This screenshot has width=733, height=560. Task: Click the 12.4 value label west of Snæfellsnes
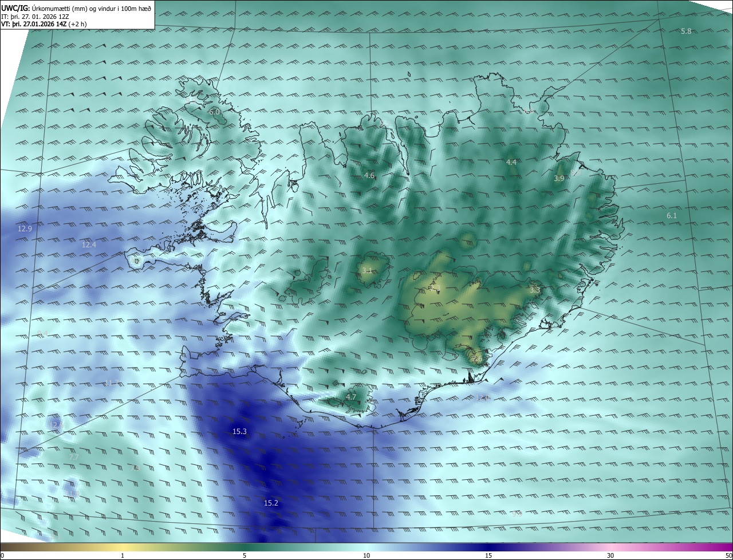pos(89,244)
